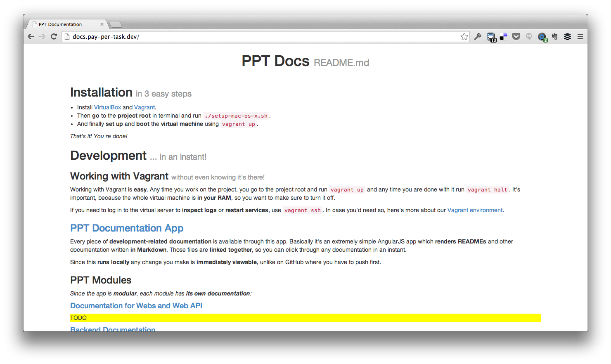The width and height of the screenshot is (611, 364).
Task: Click the ./setup-mac-os-x.sh code snippet
Action: [x=236, y=116]
